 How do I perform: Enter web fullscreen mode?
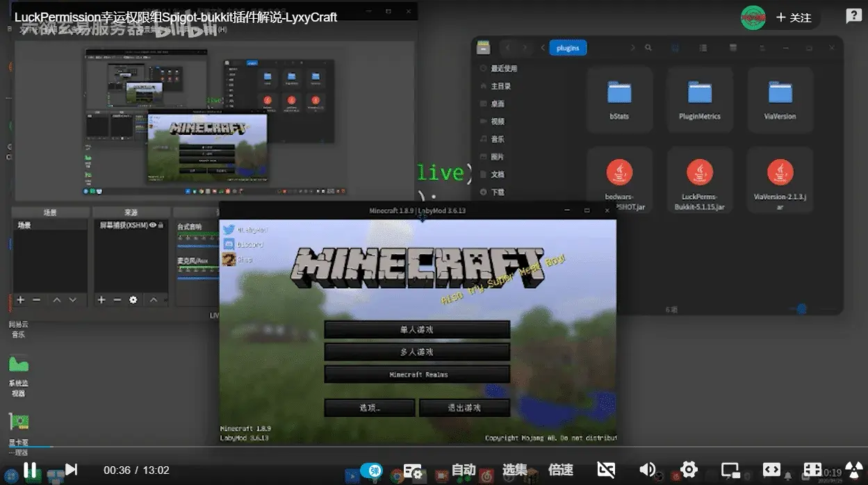click(812, 470)
